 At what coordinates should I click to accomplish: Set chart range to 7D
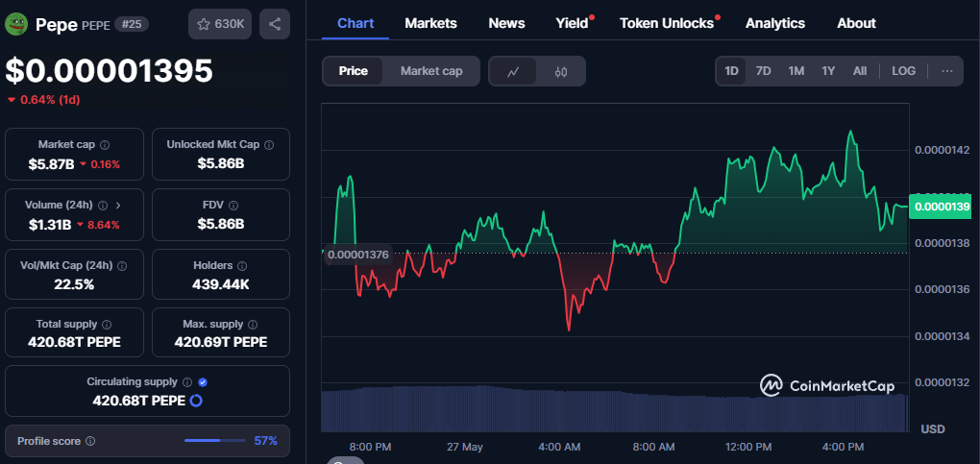coord(763,71)
